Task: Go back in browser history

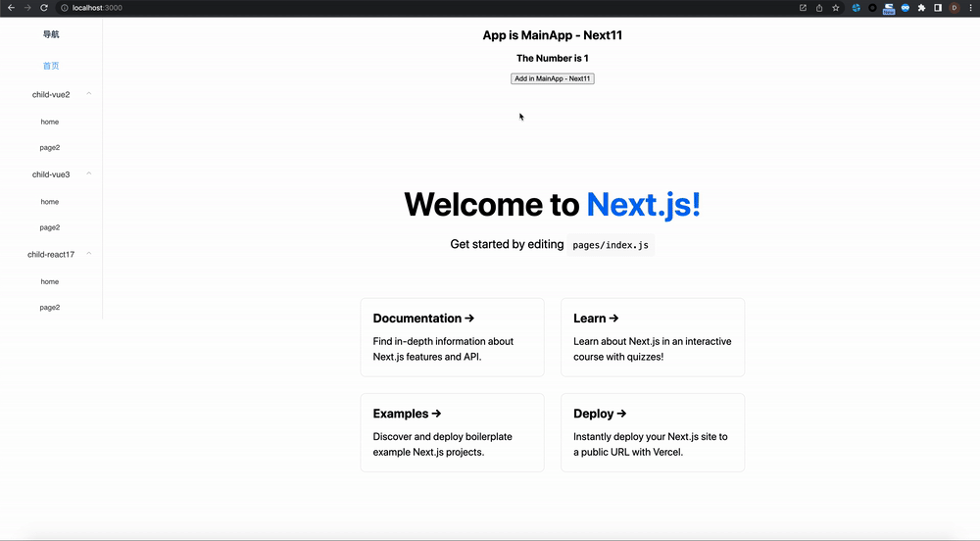Action: (x=11, y=8)
